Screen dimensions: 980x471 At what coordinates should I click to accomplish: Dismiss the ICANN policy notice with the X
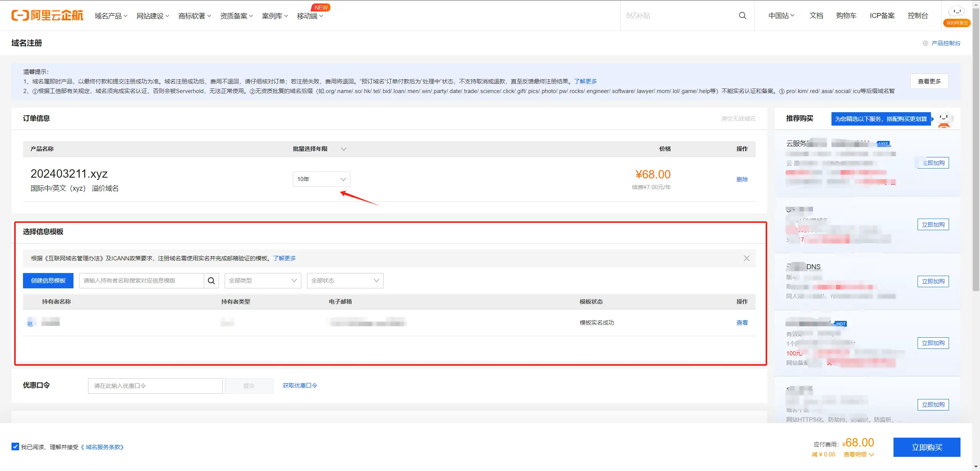pos(746,258)
